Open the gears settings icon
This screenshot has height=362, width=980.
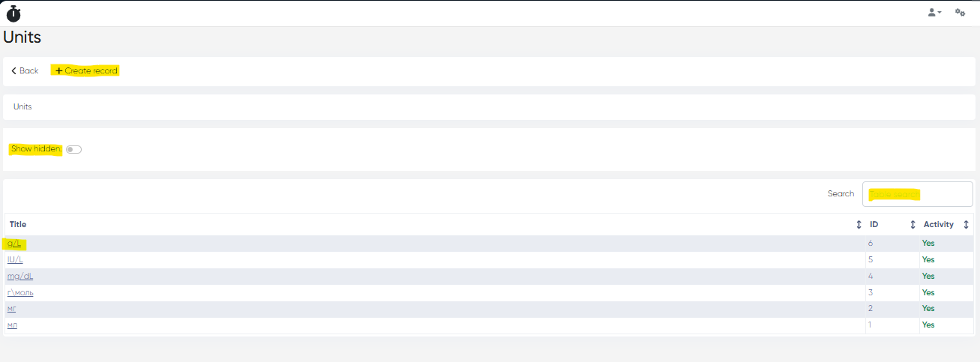pyautogui.click(x=960, y=13)
